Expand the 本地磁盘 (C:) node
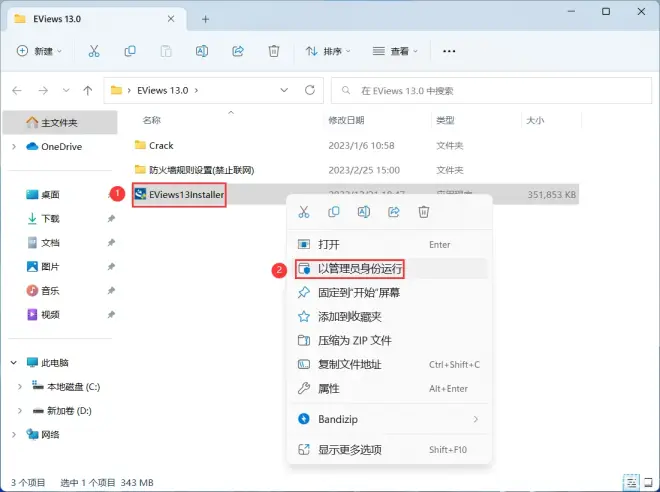 tap(20, 387)
